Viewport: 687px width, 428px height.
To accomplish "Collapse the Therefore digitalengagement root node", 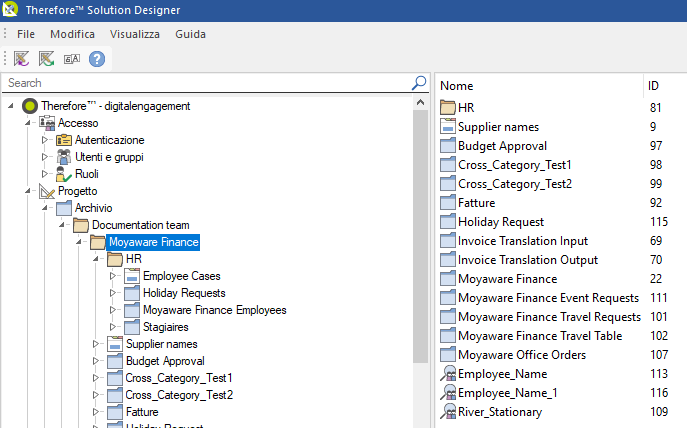I will click(x=11, y=106).
